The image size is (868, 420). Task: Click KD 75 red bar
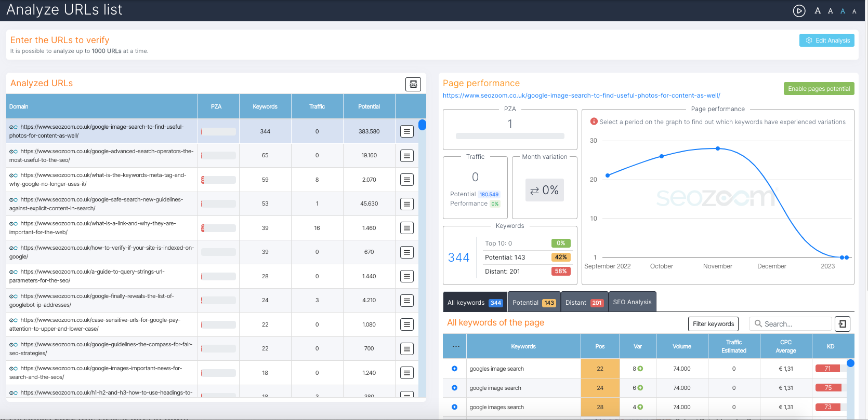828,388
